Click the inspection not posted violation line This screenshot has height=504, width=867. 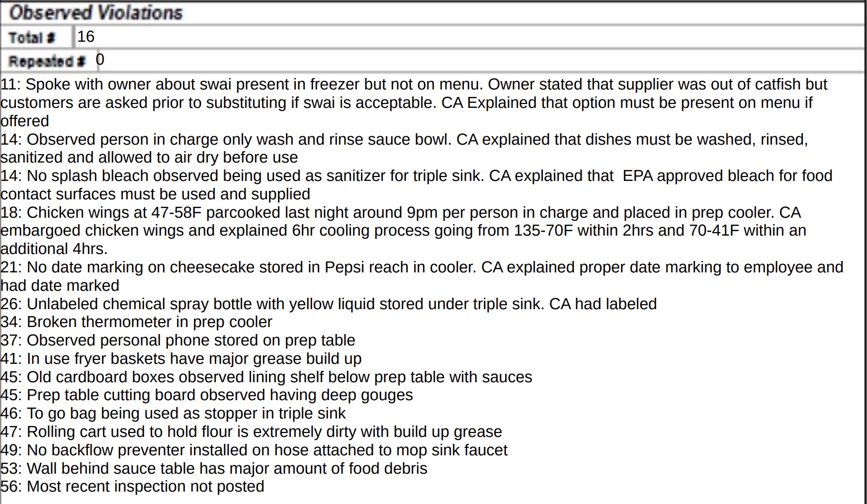click(132, 487)
